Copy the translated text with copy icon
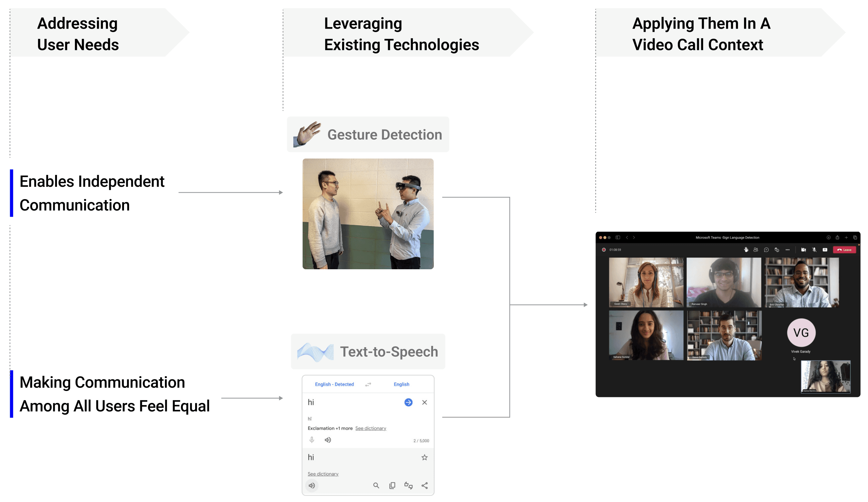The height and width of the screenshot is (502, 868). [x=392, y=485]
